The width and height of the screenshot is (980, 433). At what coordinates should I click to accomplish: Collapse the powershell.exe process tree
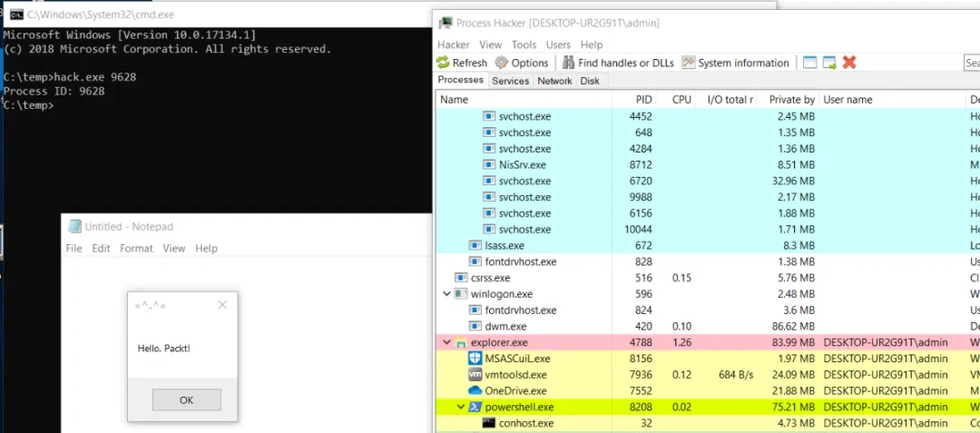point(461,408)
